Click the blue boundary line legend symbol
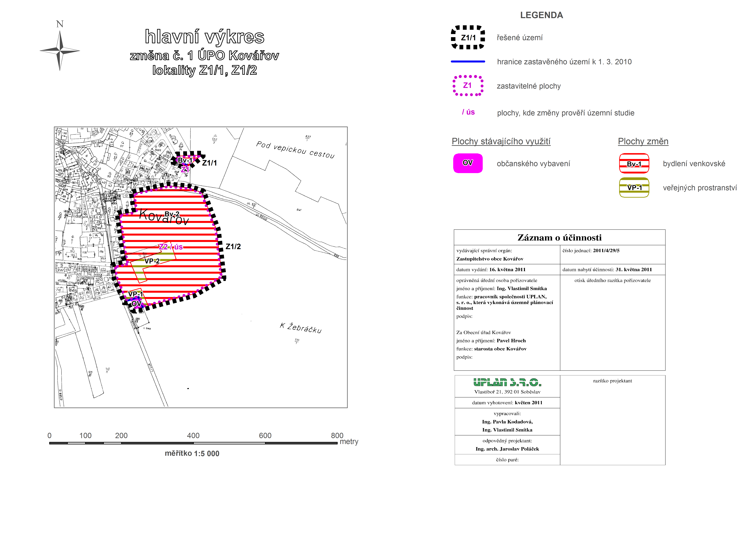The width and height of the screenshot is (756, 534). coord(468,62)
